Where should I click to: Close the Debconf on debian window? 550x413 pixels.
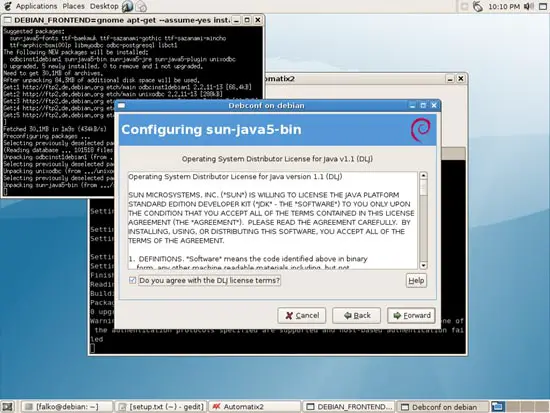pos(434,105)
